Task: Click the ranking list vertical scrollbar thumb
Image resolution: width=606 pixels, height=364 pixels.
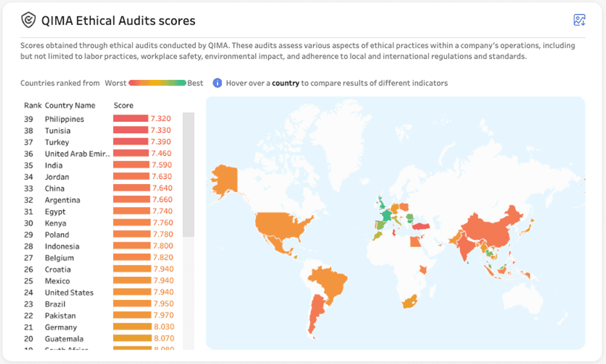Action: [x=188, y=174]
